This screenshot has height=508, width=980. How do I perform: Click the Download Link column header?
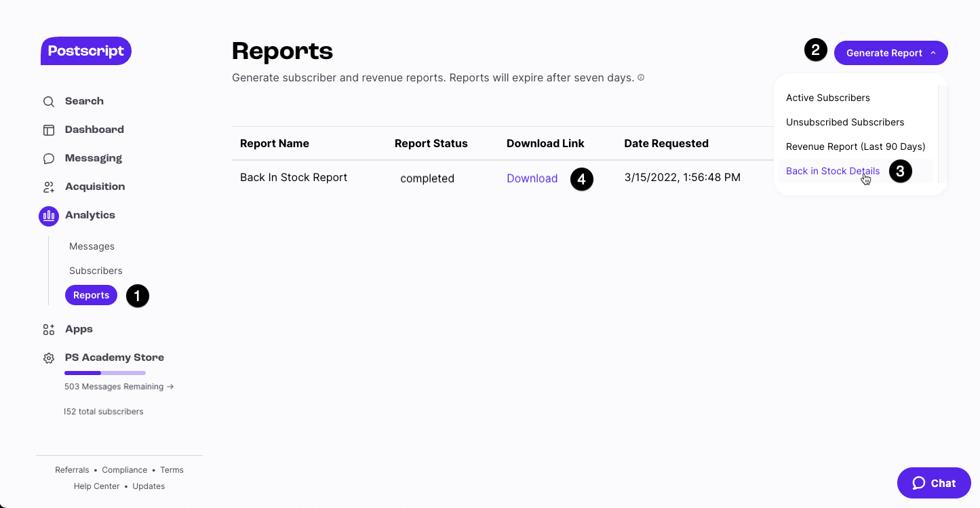click(545, 144)
